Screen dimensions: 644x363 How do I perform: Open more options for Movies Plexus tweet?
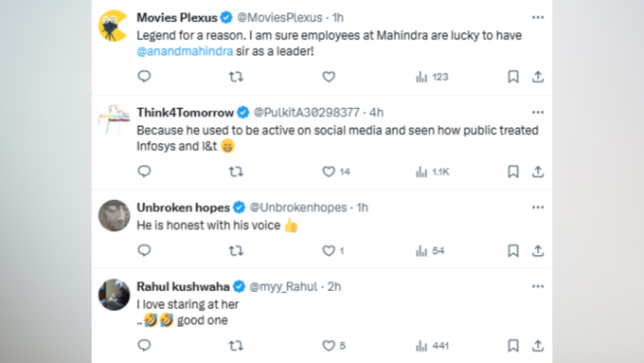538,17
